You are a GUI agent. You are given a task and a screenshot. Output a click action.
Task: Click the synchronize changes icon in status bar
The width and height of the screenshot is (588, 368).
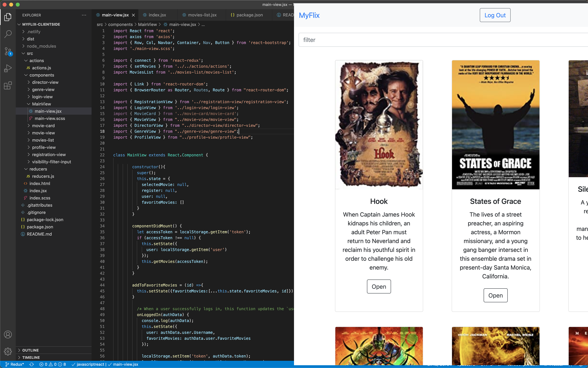tap(32, 364)
